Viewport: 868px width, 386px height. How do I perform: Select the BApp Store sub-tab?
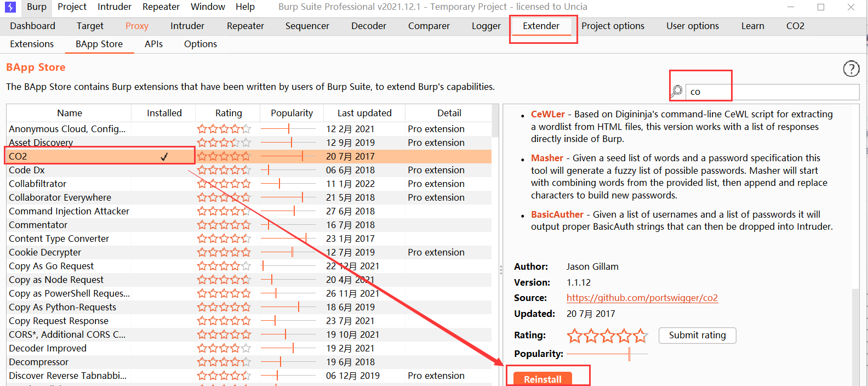99,44
